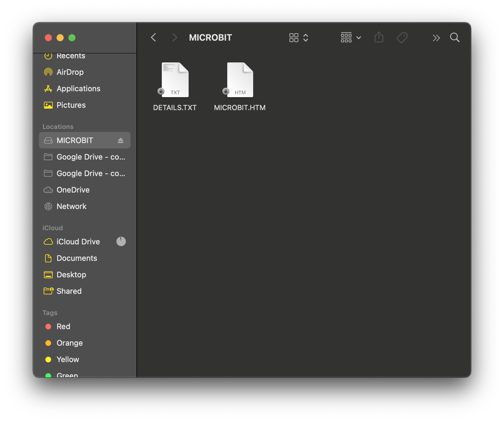Click the Network globe icon
This screenshot has height=421, width=504.
[x=48, y=206]
